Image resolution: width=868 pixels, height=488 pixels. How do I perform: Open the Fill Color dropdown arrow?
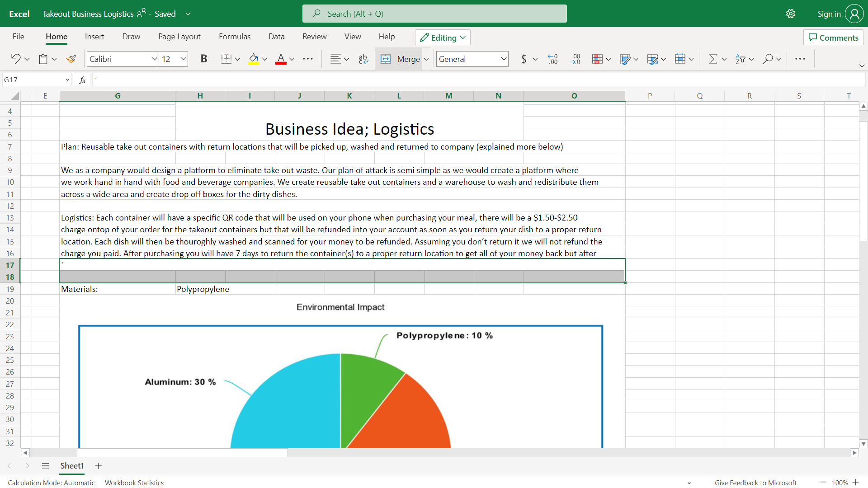point(264,59)
